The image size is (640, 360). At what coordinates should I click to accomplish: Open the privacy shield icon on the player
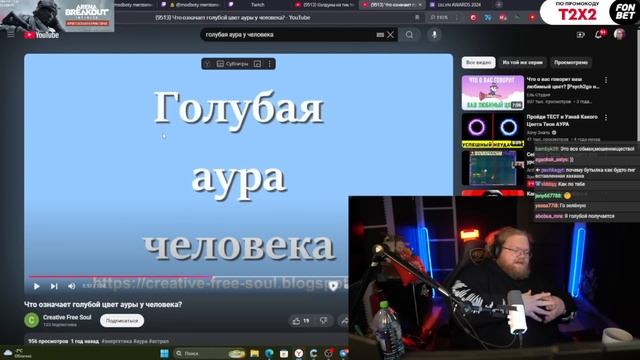tap(333, 286)
